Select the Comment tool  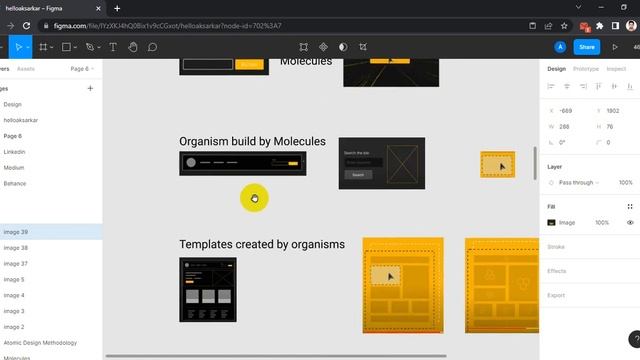pos(152,47)
